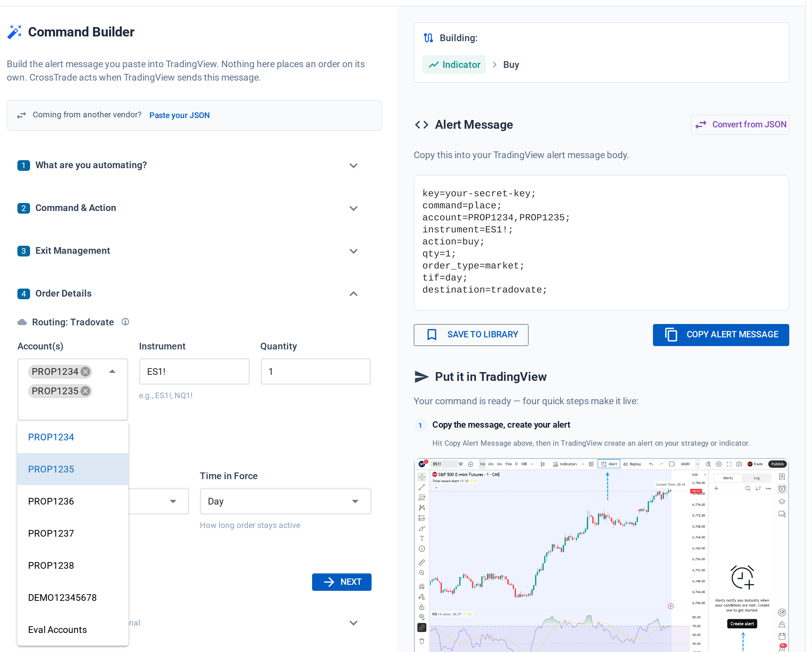Click Copy Alert Message button
Screen dimensions: 812x652
720,335
